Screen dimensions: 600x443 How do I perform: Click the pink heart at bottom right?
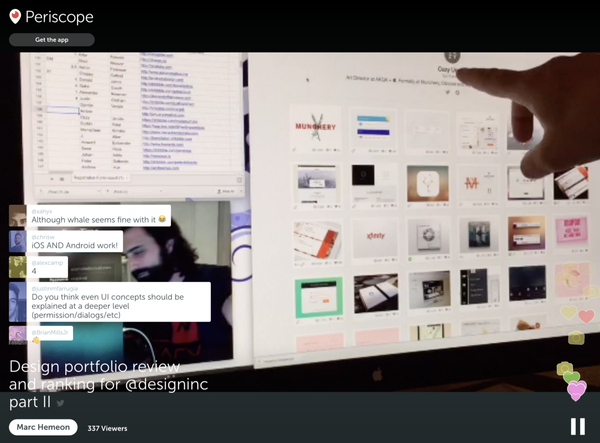tap(576, 390)
